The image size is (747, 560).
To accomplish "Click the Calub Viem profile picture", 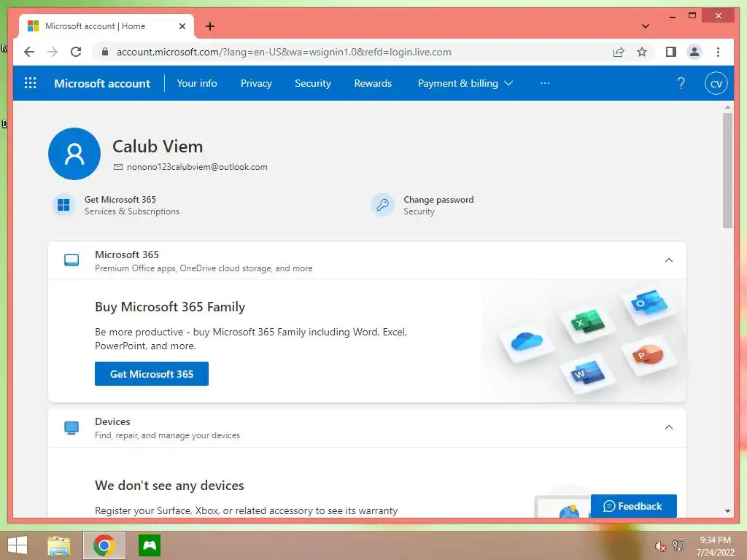I will point(74,153).
